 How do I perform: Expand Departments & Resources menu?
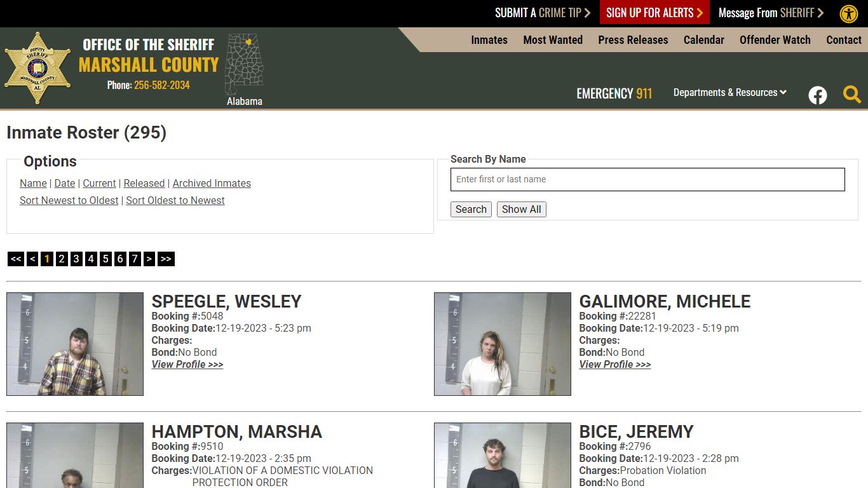point(730,92)
